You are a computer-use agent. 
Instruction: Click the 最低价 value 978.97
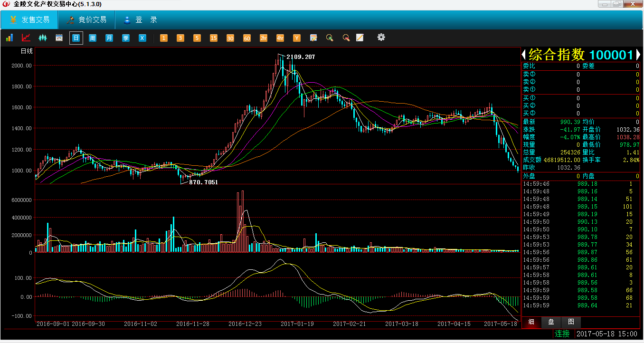click(x=630, y=144)
